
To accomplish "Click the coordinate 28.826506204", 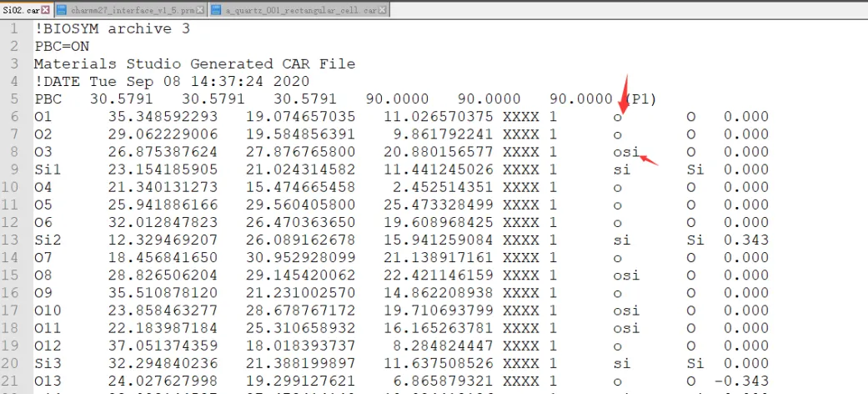I will [163, 276].
